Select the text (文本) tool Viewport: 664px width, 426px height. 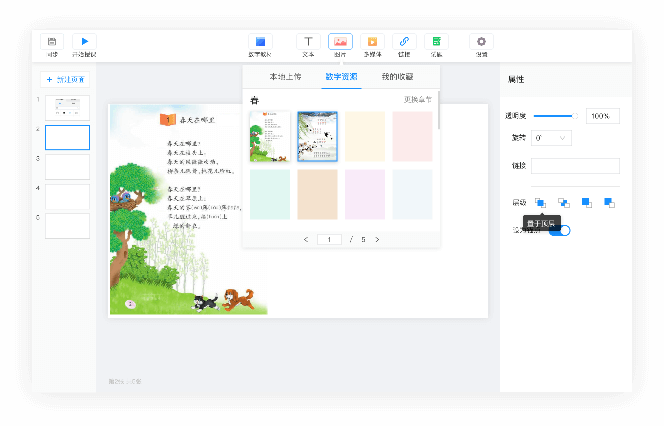pos(308,42)
